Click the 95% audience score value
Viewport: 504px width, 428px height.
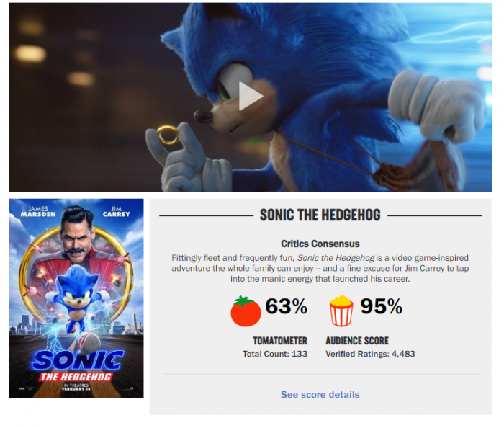[x=381, y=307]
